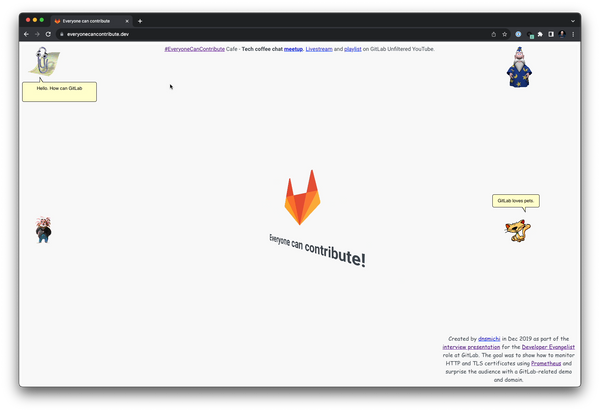Open the tab search chevron dropdown
This screenshot has height=412, width=600.
pyautogui.click(x=573, y=20)
